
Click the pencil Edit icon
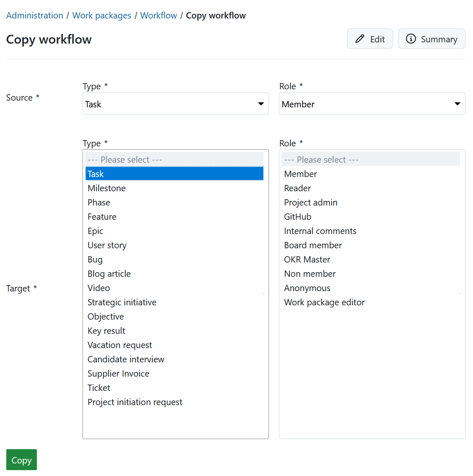360,39
